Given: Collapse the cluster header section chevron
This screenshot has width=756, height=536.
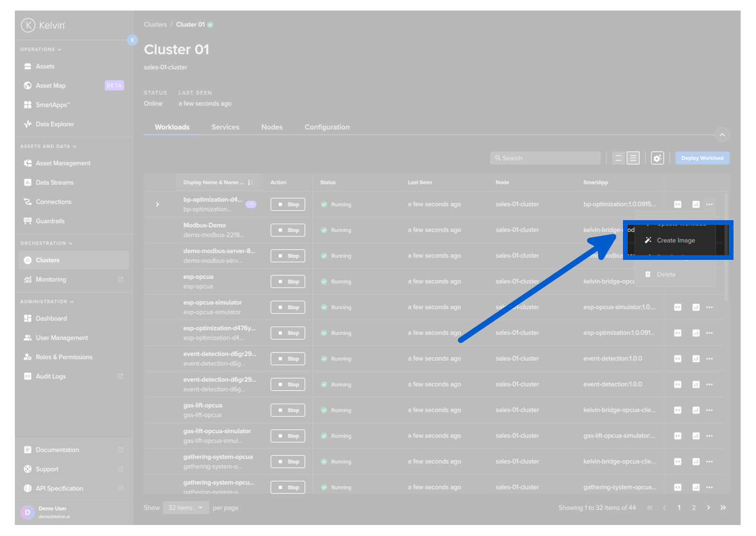Looking at the screenshot, I should coord(722,135).
